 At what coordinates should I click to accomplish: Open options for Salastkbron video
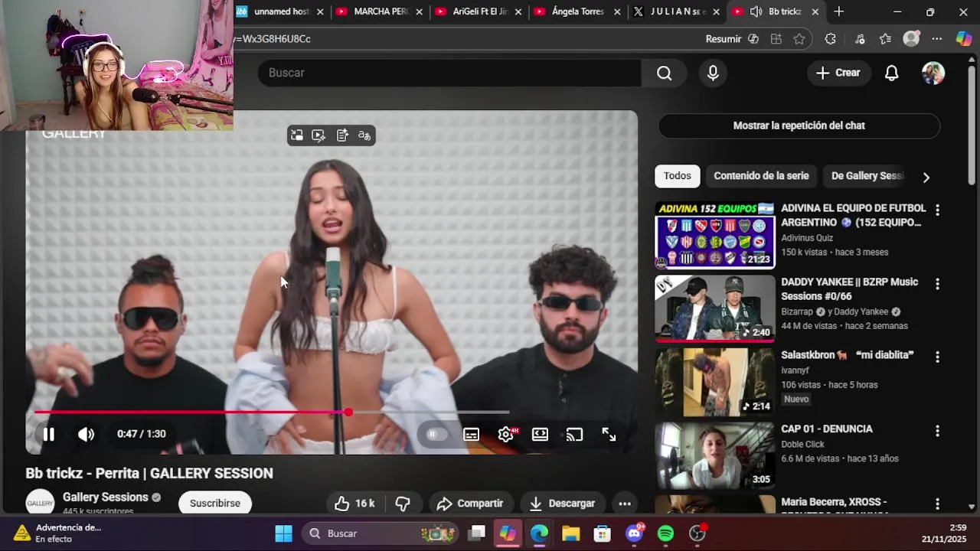pyautogui.click(x=937, y=357)
